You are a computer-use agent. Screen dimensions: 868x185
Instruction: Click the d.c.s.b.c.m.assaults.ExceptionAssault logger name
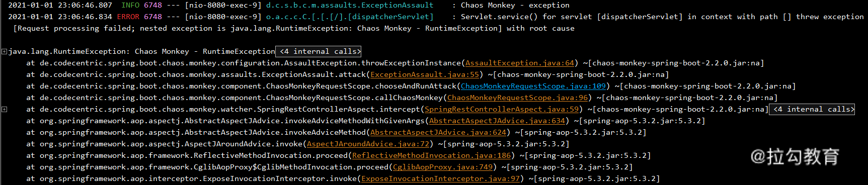350,5
